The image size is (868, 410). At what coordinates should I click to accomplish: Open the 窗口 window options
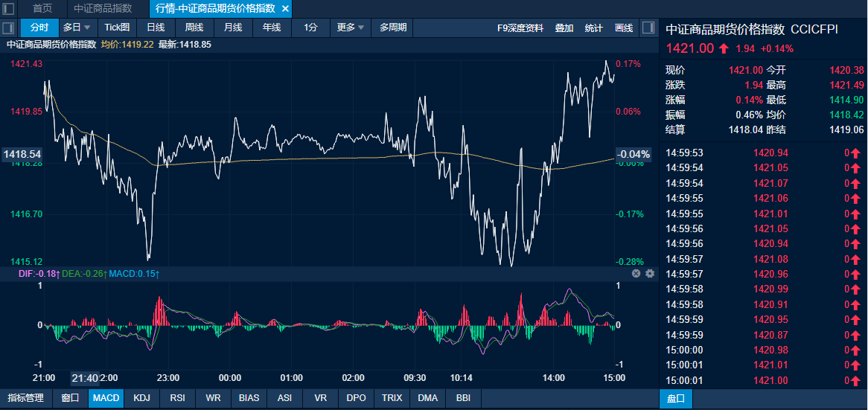pos(70,398)
